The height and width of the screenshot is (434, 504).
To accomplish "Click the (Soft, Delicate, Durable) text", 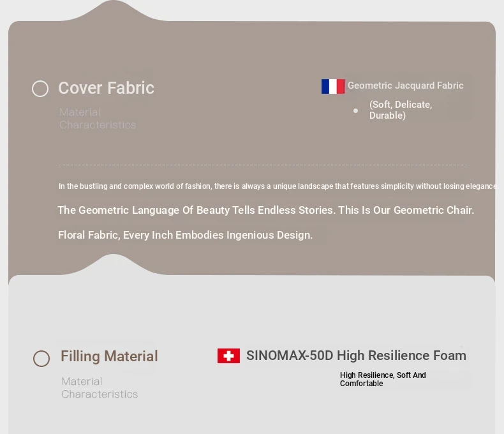I will tap(401, 110).
